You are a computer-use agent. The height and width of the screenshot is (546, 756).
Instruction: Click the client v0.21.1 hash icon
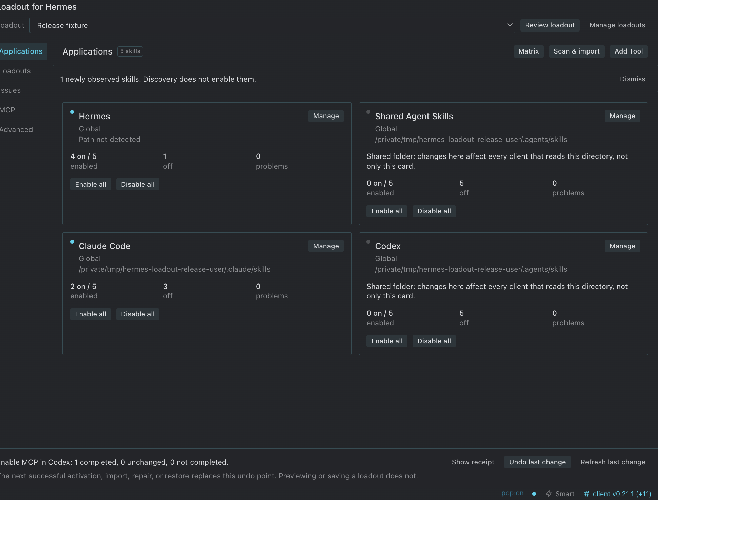click(x=587, y=494)
